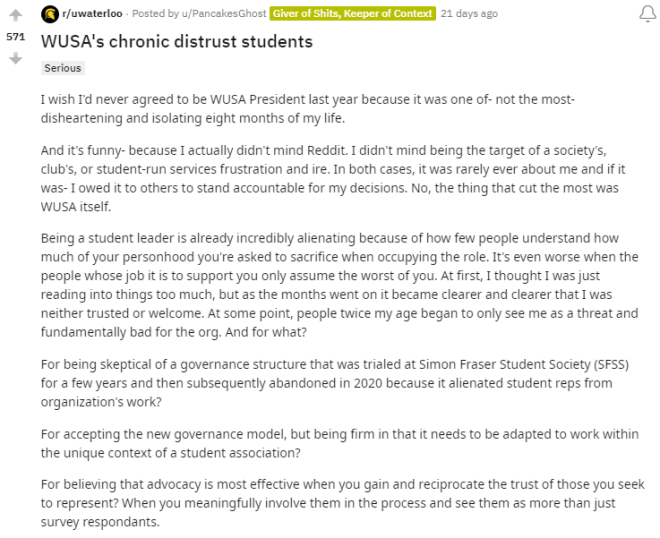
Task: Click paragraph starting 'And it's funny'
Action: tap(333, 178)
